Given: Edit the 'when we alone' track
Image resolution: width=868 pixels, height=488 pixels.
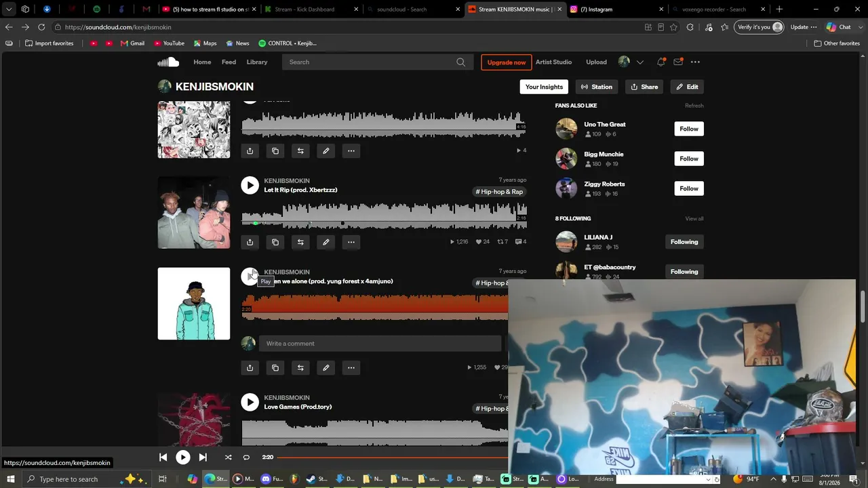Looking at the screenshot, I should click(325, 368).
